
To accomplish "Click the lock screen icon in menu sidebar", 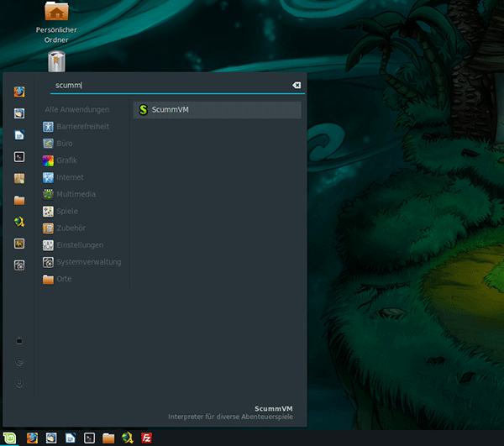I will click(x=19, y=341).
